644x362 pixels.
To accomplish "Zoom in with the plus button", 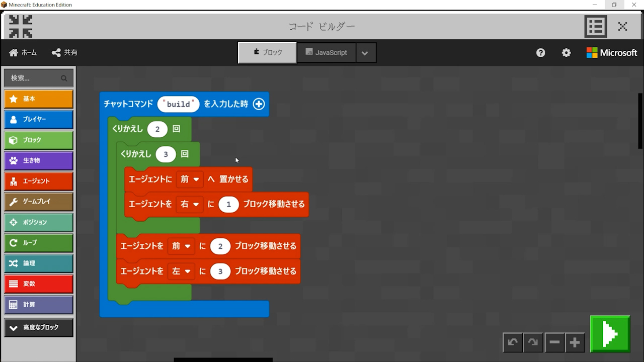I will (575, 342).
